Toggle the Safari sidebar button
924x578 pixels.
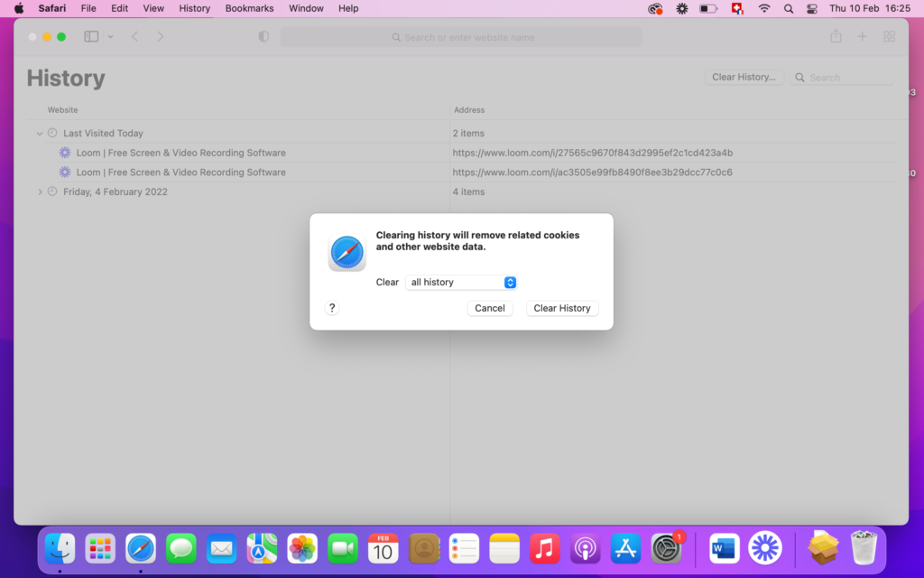click(x=91, y=37)
